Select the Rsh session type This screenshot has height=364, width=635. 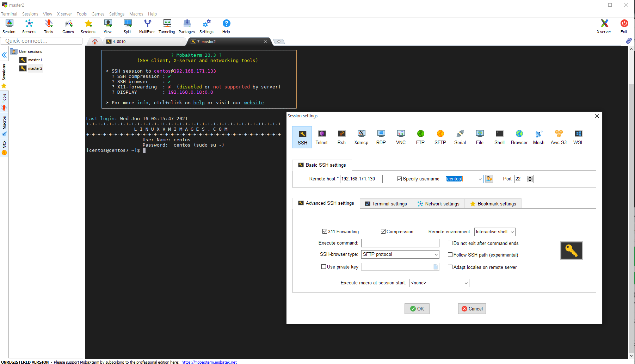click(x=341, y=137)
